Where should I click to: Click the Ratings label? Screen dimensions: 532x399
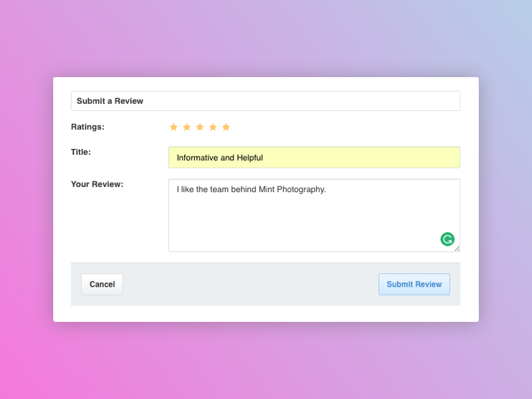pyautogui.click(x=88, y=127)
